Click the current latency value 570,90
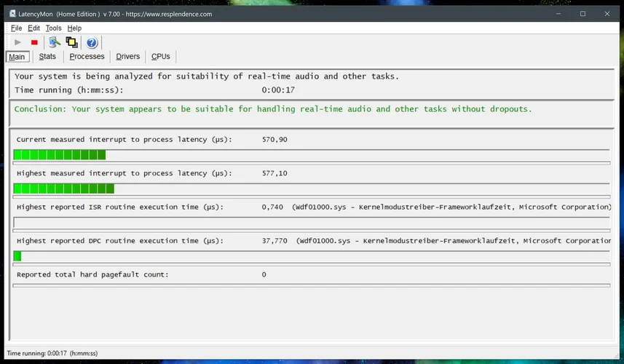 (x=275, y=140)
